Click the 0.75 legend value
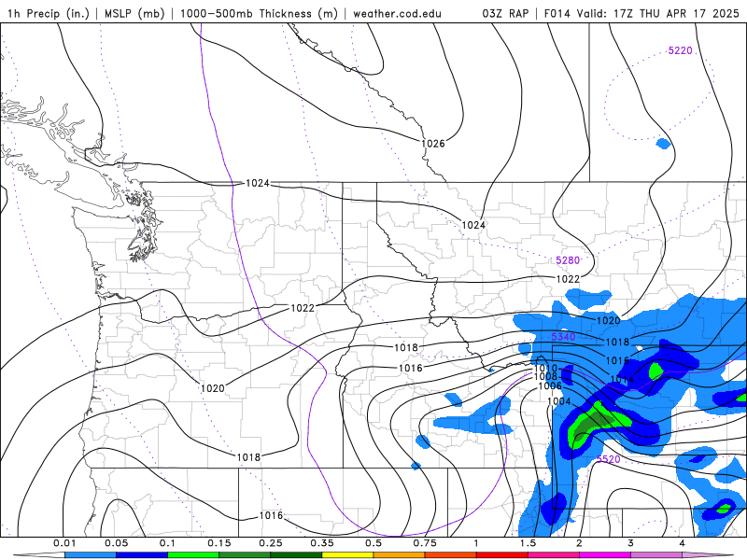The height and width of the screenshot is (560, 747). tap(425, 543)
